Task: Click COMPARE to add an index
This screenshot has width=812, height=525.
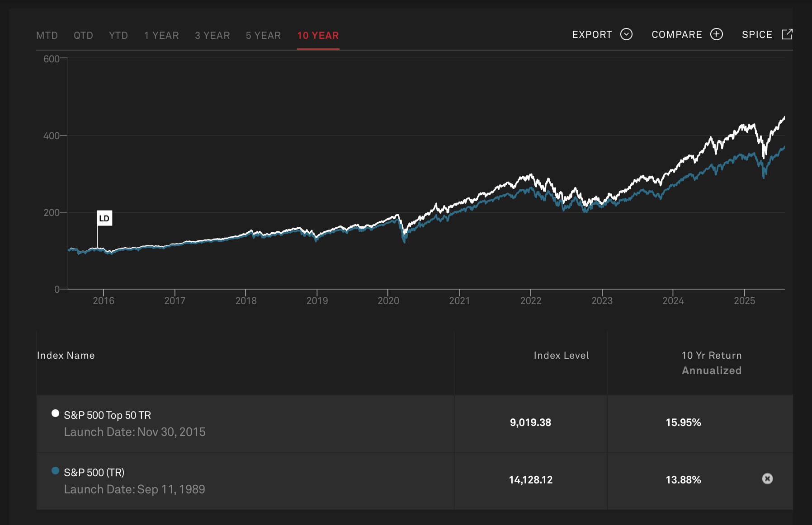Action: (x=687, y=34)
